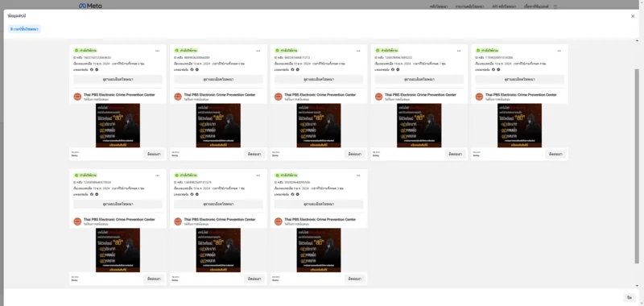Click the scrollbar up arrow in the dialog
Image resolution: width=644 pixels, height=306 pixels.
[637, 41]
